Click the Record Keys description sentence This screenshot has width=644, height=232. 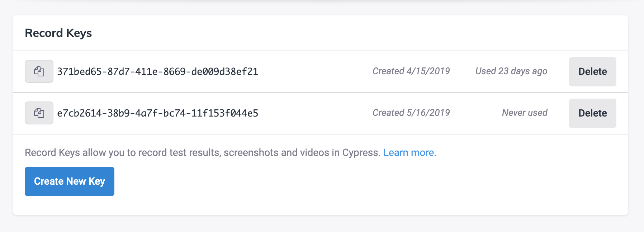point(202,153)
